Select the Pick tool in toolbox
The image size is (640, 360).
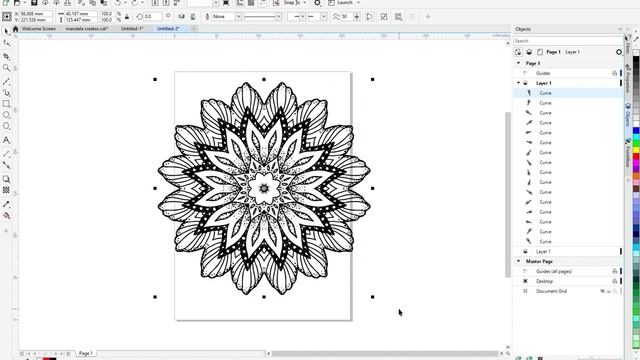click(6, 31)
